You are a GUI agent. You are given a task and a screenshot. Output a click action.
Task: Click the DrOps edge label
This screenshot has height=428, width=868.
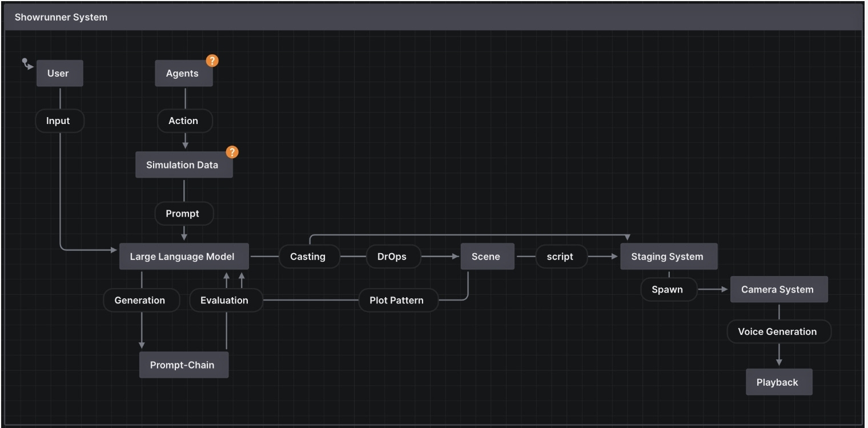pyautogui.click(x=393, y=257)
